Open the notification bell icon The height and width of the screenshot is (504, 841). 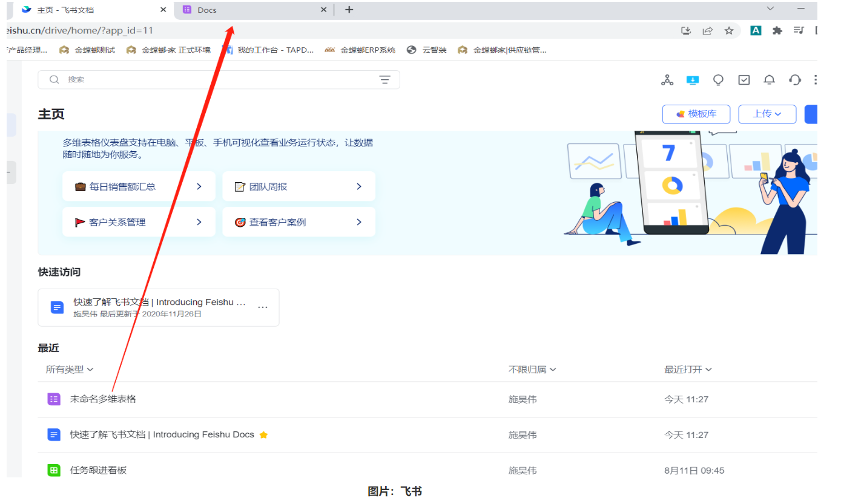coord(770,80)
